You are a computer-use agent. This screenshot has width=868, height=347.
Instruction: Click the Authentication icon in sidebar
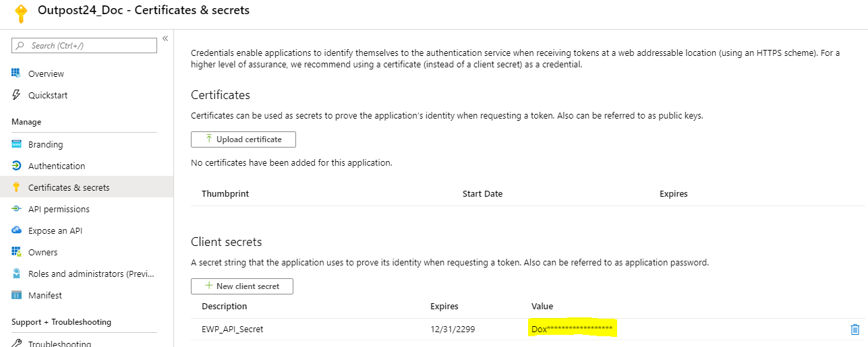click(16, 166)
